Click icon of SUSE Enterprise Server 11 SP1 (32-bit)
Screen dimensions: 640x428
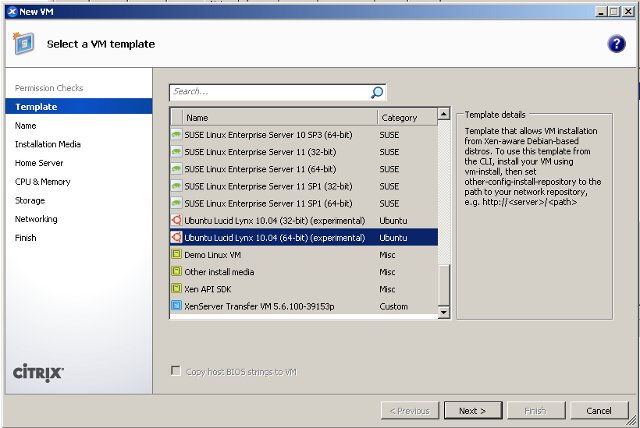[176, 186]
